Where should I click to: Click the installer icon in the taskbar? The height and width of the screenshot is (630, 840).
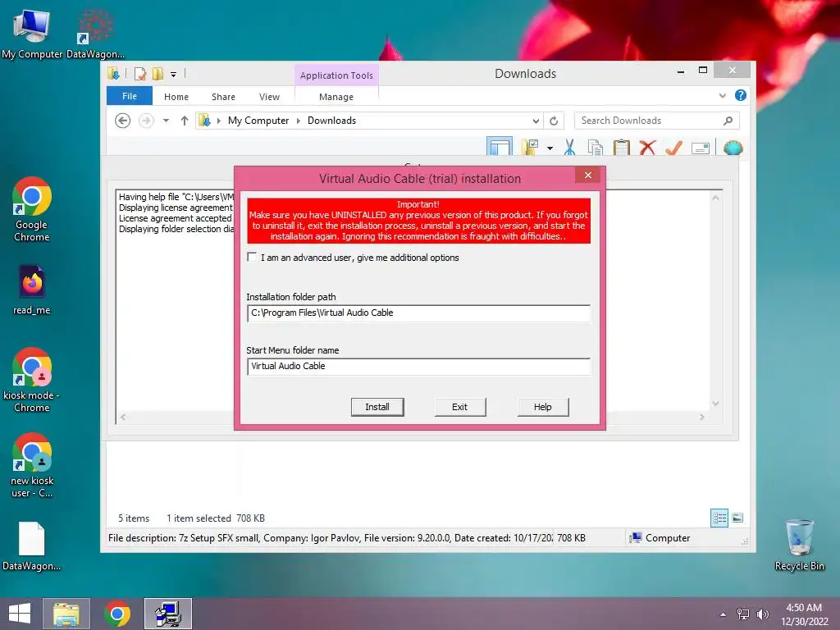pos(168,614)
